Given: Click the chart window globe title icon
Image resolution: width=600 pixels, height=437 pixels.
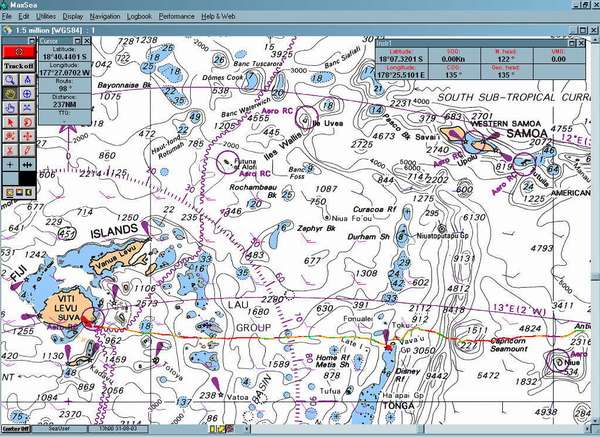Looking at the screenshot, I should [7, 30].
